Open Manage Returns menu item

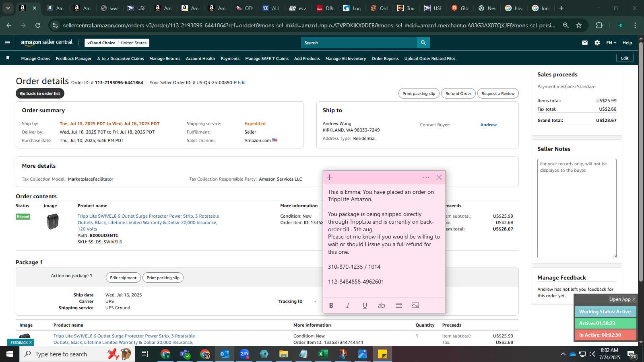click(165, 58)
